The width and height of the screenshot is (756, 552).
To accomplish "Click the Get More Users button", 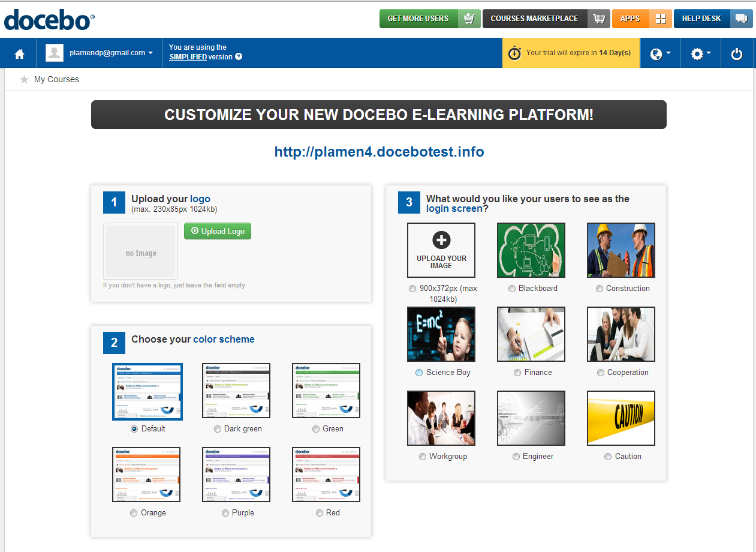I will tap(430, 19).
